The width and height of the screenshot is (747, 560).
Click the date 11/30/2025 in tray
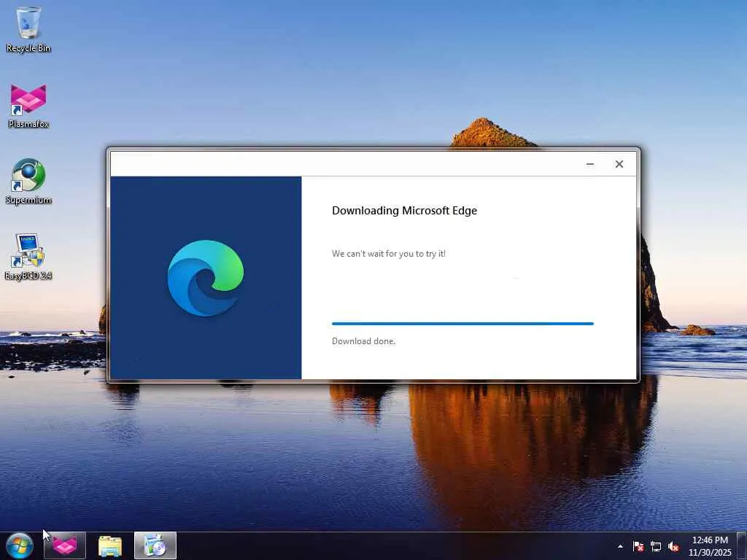710,553
